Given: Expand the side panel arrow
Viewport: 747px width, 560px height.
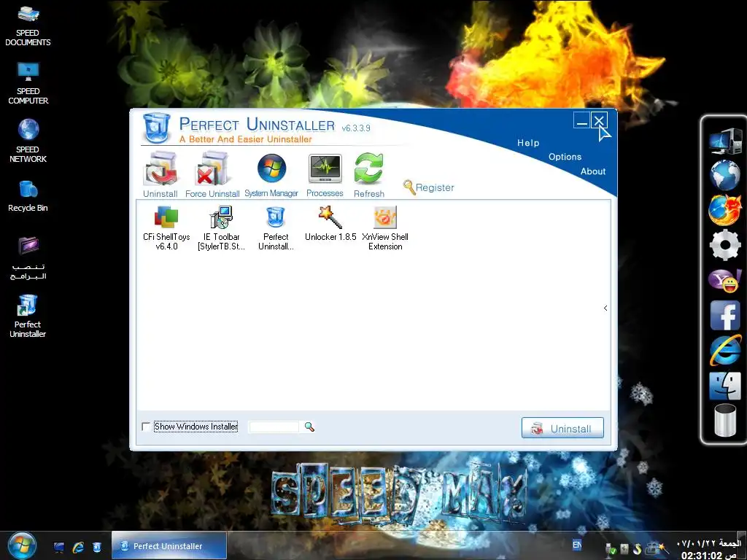Looking at the screenshot, I should pos(605,308).
